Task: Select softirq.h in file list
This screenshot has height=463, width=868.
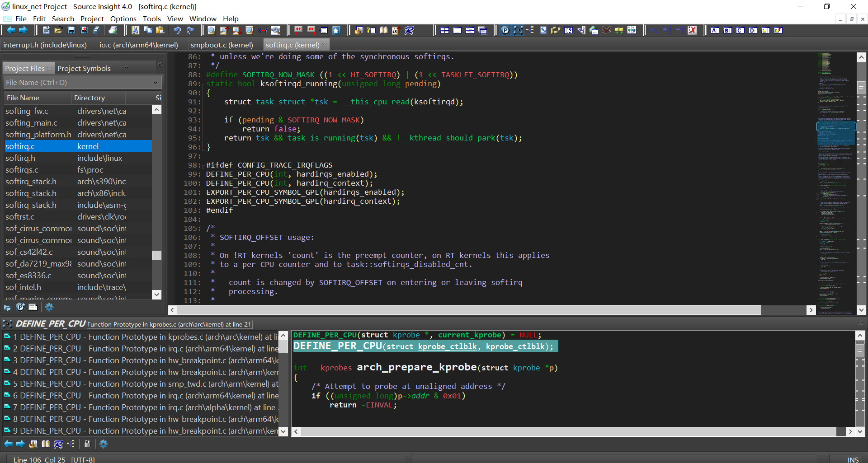Action: pyautogui.click(x=78, y=158)
